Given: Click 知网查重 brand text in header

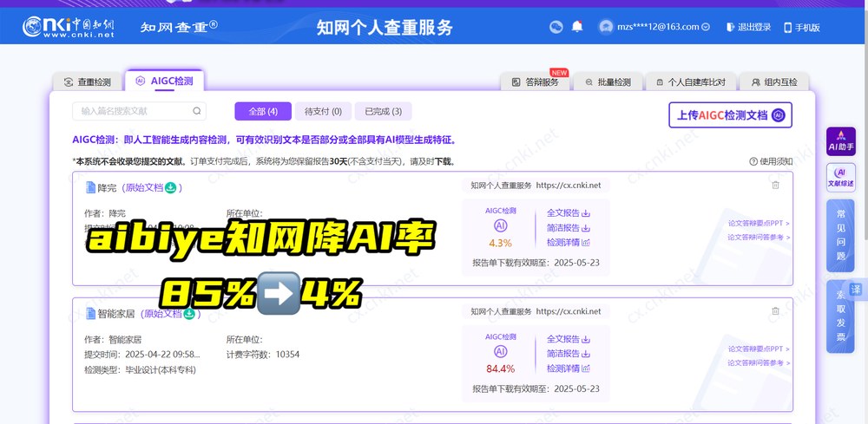Looking at the screenshot, I should point(179,27).
